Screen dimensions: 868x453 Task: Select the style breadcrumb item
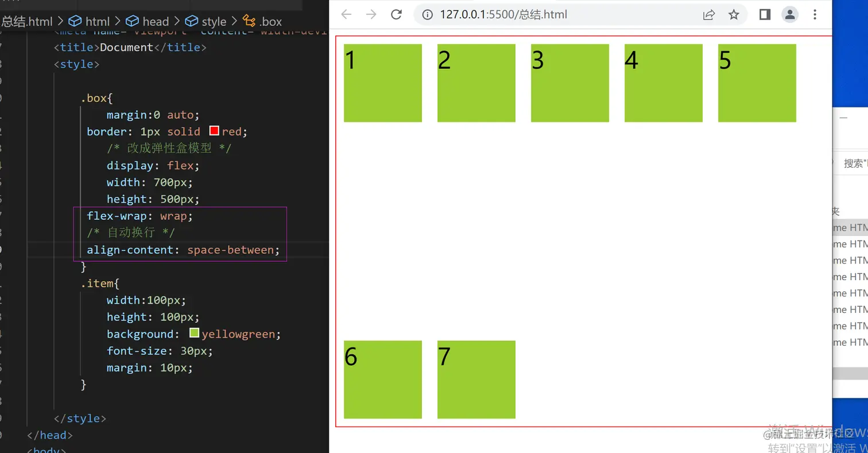click(x=206, y=22)
